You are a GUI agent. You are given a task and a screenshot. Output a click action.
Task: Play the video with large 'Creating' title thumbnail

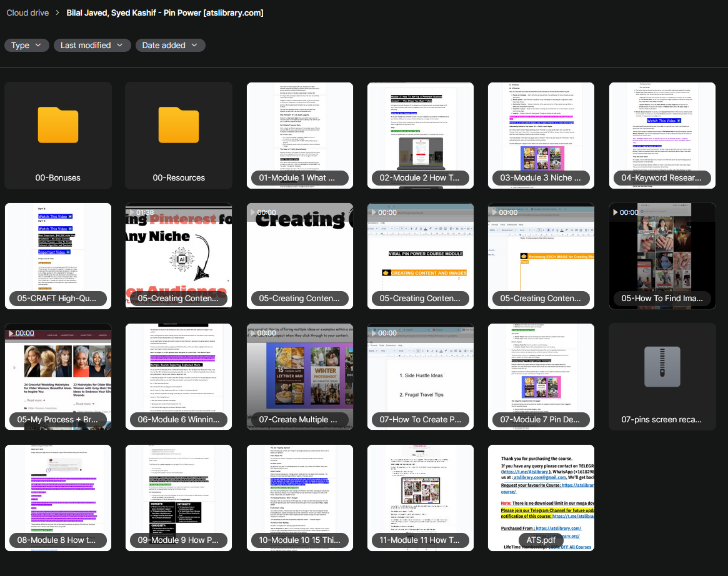point(299,256)
